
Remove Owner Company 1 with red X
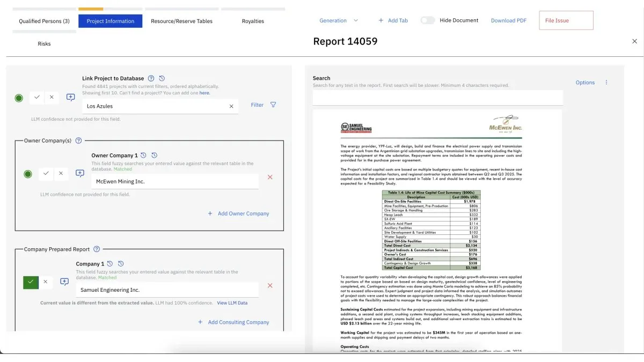pos(270,177)
